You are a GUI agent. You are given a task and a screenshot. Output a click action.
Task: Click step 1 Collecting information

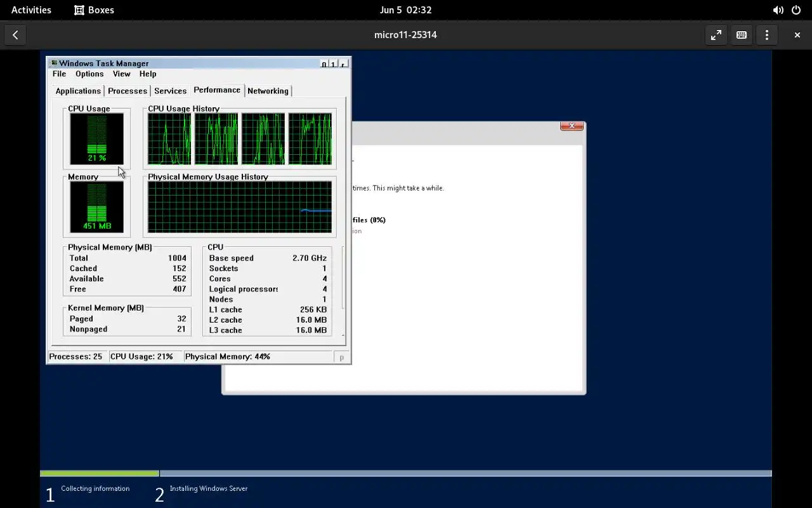(x=88, y=492)
